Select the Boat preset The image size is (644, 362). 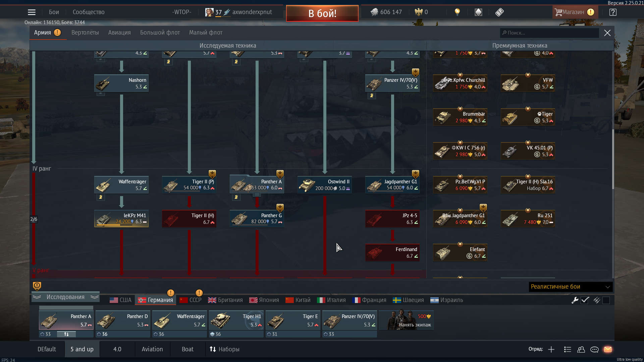[x=187, y=350]
